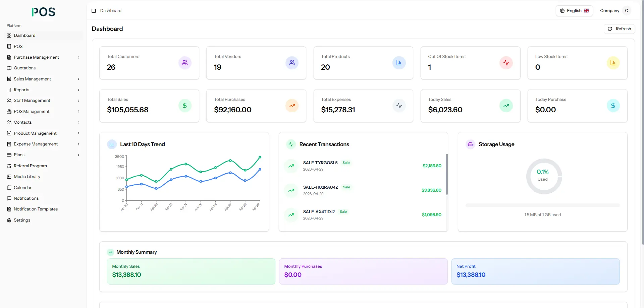Toggle the sidebar panel icon
This screenshot has width=644, height=308.
[94, 11]
